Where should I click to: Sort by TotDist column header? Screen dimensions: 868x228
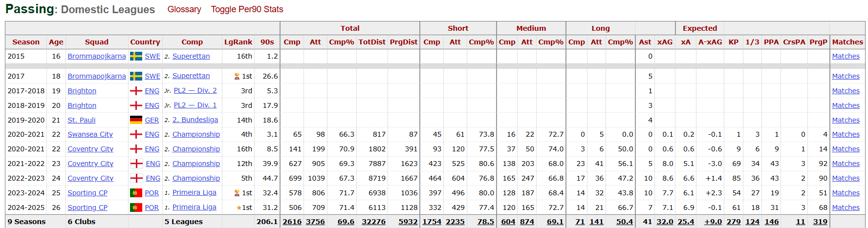coord(372,42)
